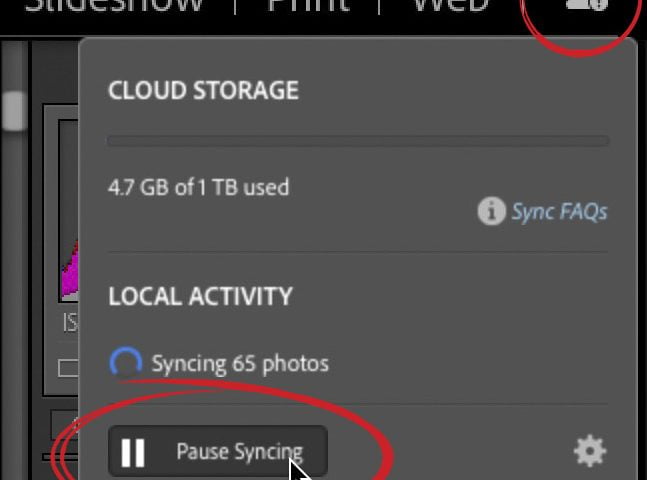Switch to the Print module

tap(308, 6)
